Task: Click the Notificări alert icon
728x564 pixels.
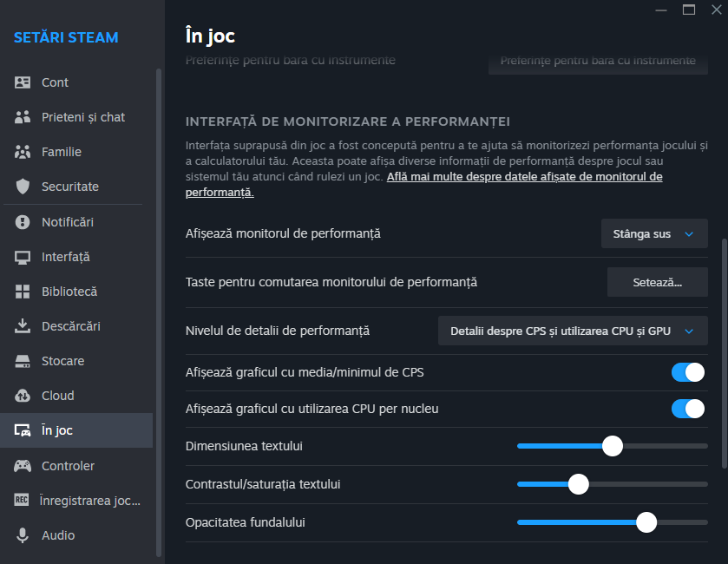Action: (23, 222)
